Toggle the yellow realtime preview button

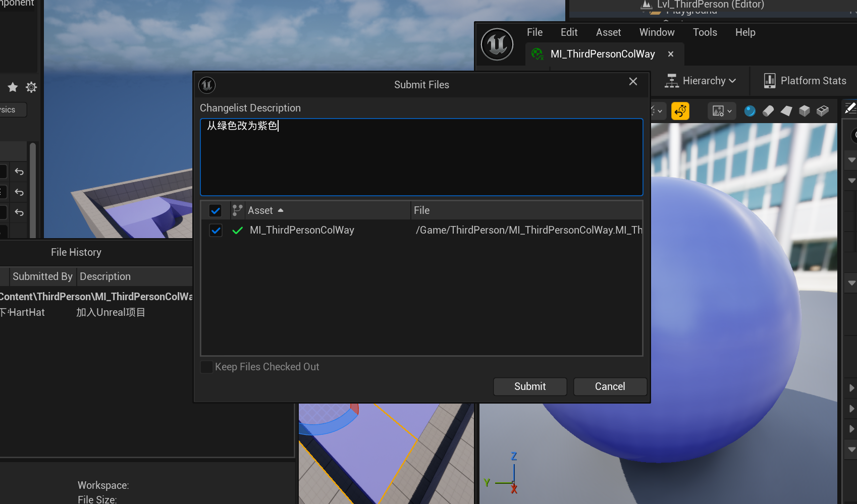(x=680, y=111)
